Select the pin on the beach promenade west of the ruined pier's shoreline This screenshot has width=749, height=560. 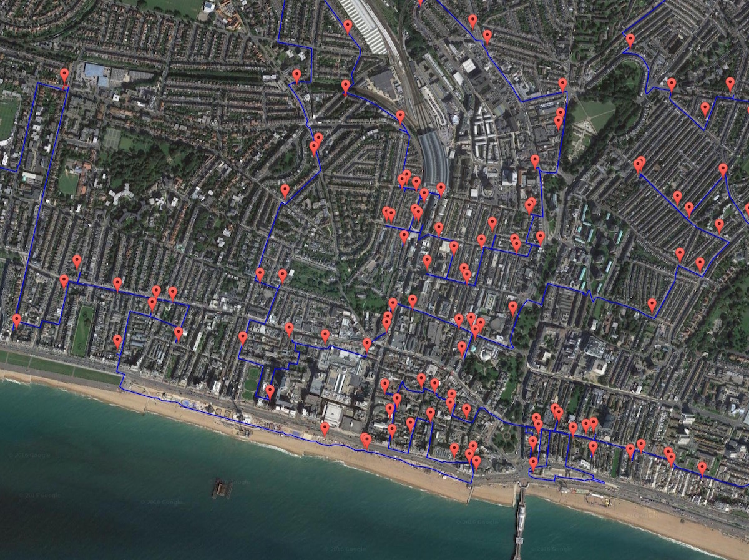tap(325, 429)
